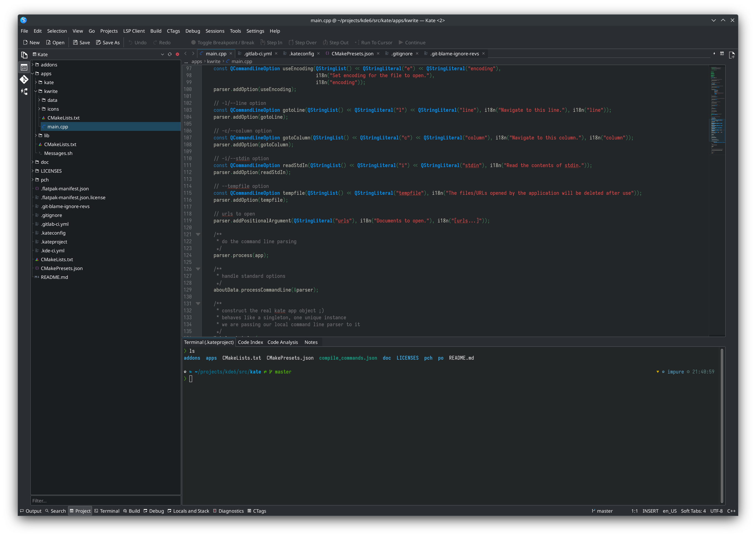Click the terminal panel vertical scrollbar
This screenshot has height=537, width=756.
tap(722, 426)
